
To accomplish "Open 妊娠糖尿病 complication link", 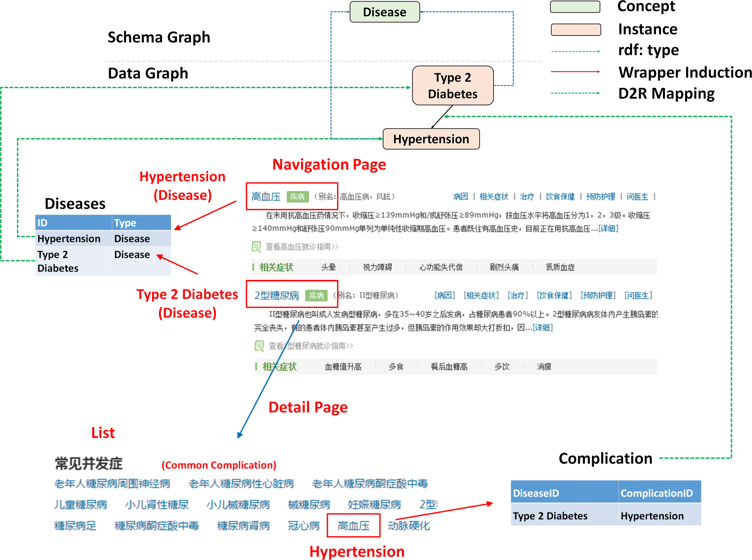I will pyautogui.click(x=374, y=504).
